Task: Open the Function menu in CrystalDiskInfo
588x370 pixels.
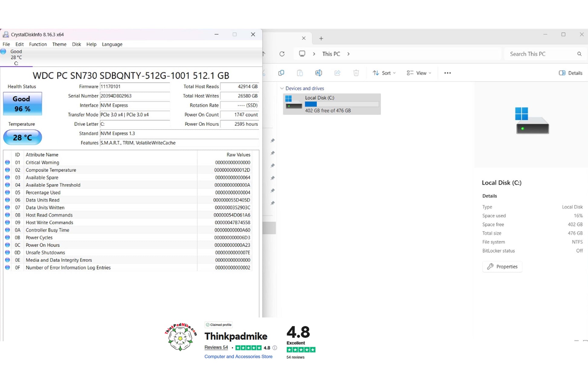Action: pyautogui.click(x=38, y=44)
